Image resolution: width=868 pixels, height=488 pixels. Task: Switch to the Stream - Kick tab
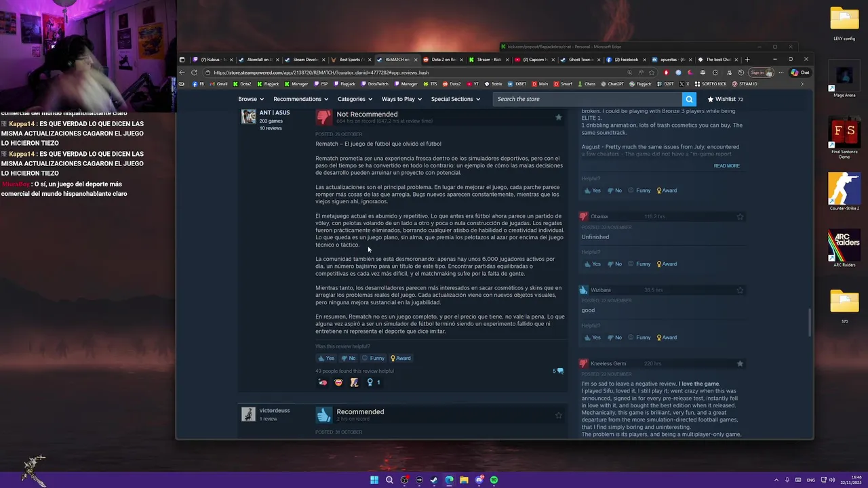tap(488, 60)
